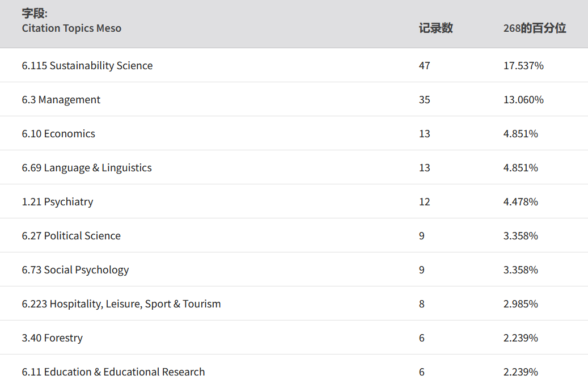Viewport: 588px width, 388px height.
Task: Click record count 35 for Management
Action: pyautogui.click(x=425, y=100)
